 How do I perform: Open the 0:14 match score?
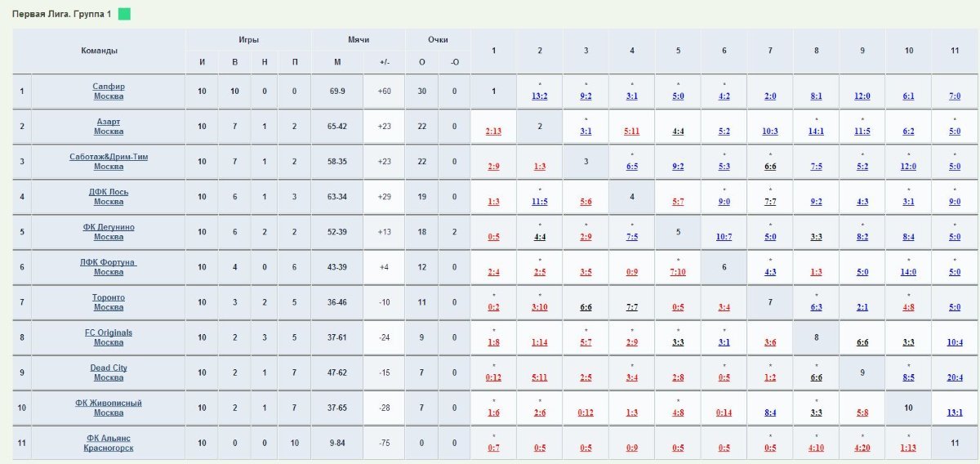(724, 413)
